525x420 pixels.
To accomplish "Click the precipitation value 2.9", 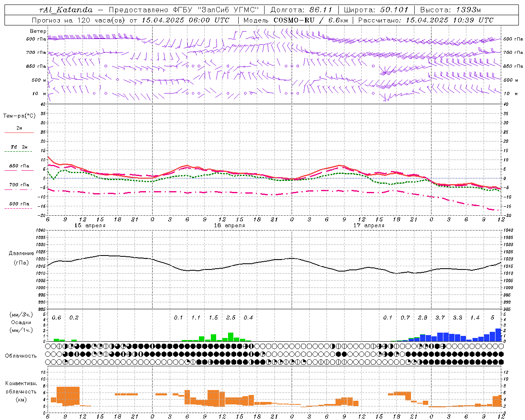I will (422, 317).
